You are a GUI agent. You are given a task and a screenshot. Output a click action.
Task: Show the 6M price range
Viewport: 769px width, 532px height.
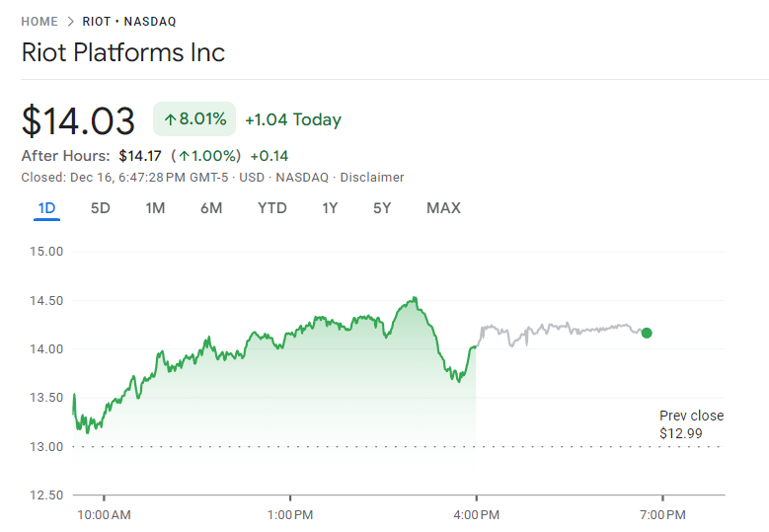(210, 208)
